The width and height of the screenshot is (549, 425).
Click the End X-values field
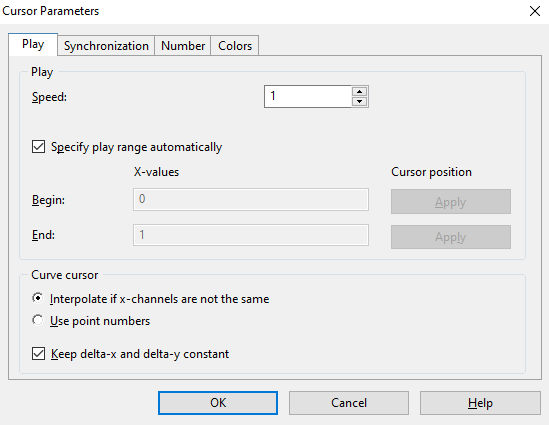[251, 235]
